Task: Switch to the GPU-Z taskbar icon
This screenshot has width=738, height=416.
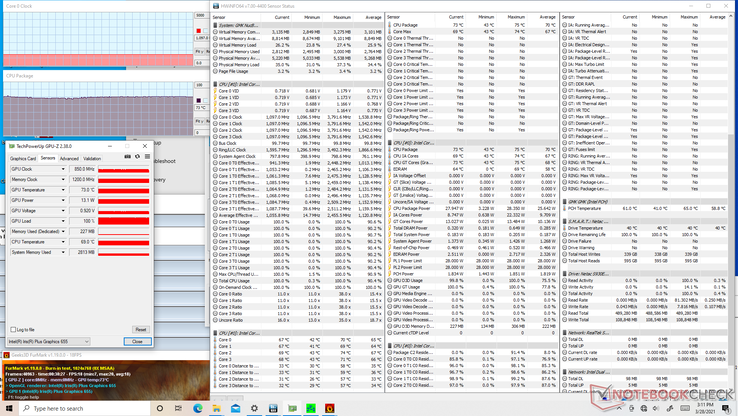Action: [292, 408]
